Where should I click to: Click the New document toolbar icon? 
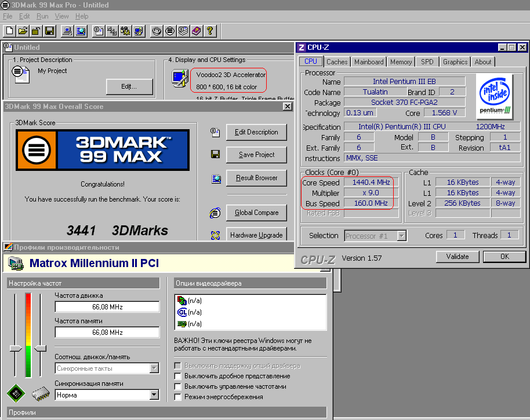pyautogui.click(x=10, y=31)
